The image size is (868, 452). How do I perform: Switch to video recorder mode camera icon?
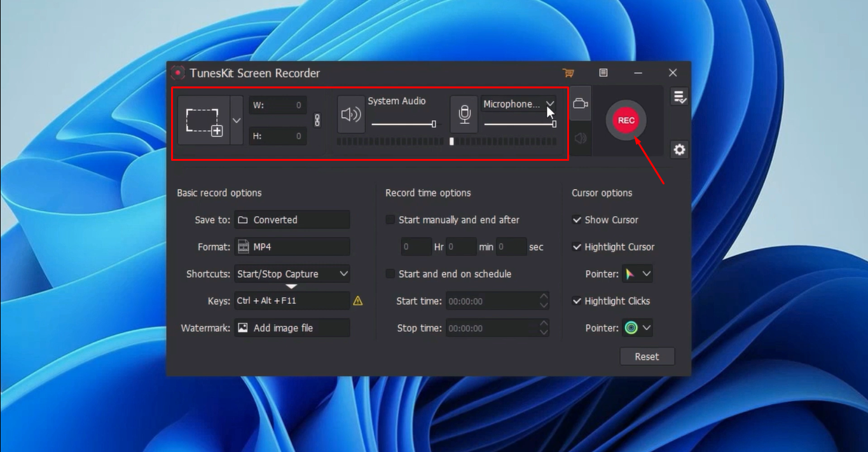[580, 104]
